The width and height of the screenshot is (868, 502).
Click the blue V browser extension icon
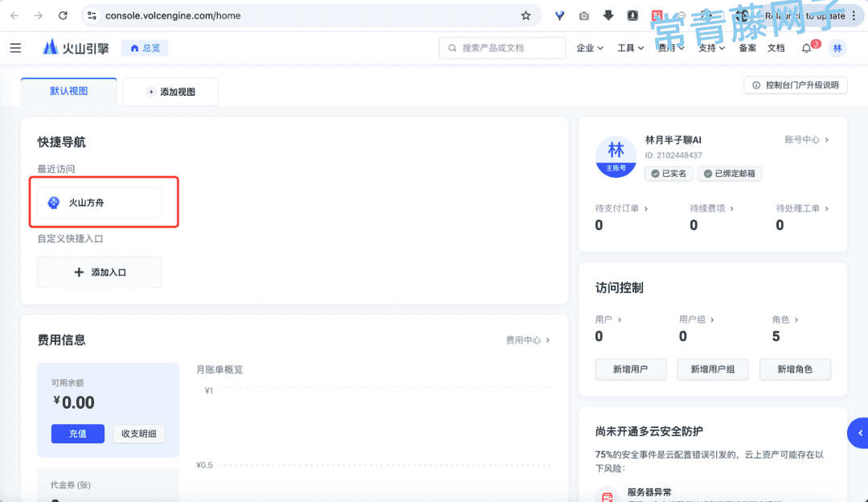click(559, 16)
